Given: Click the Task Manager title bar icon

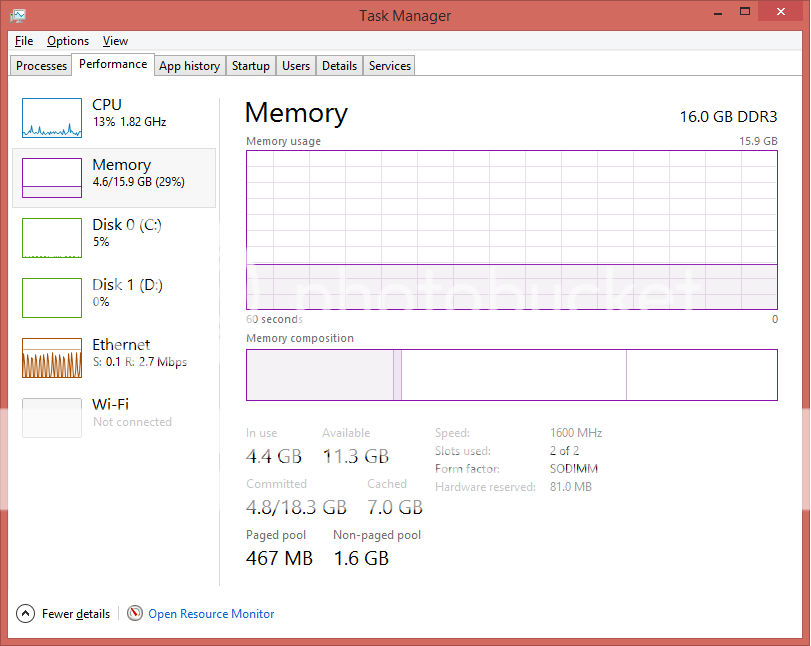Looking at the screenshot, I should pos(16,15).
